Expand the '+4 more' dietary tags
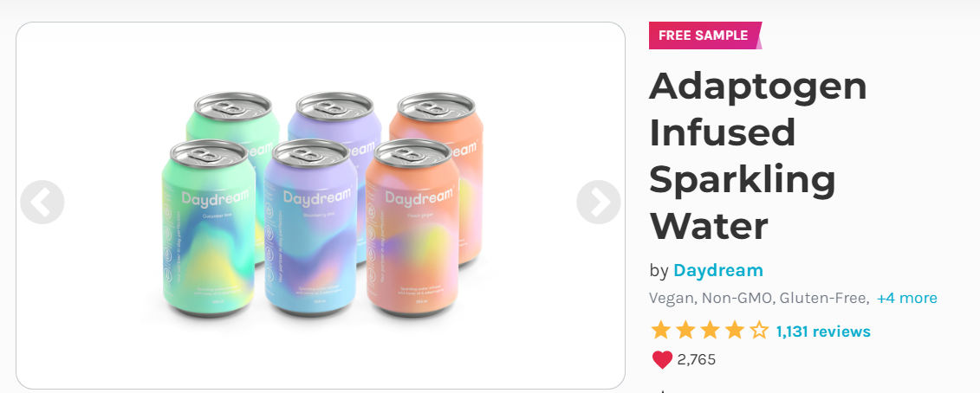 tap(907, 298)
